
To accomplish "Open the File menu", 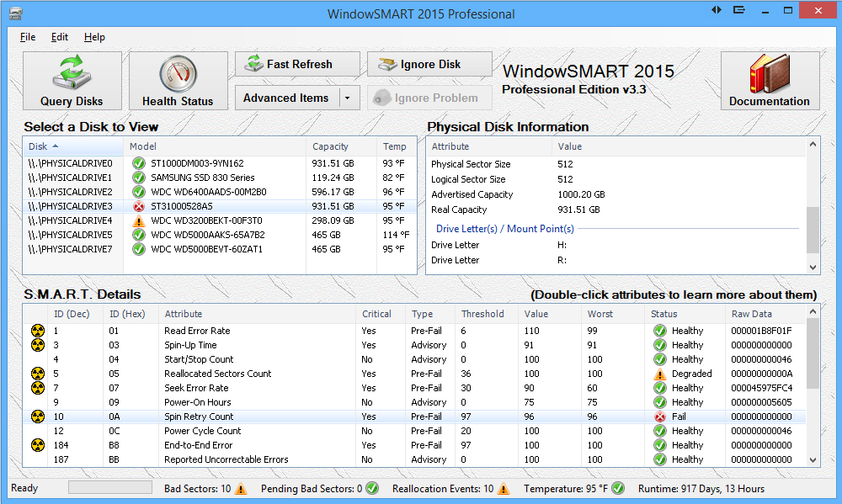I will coord(28,37).
